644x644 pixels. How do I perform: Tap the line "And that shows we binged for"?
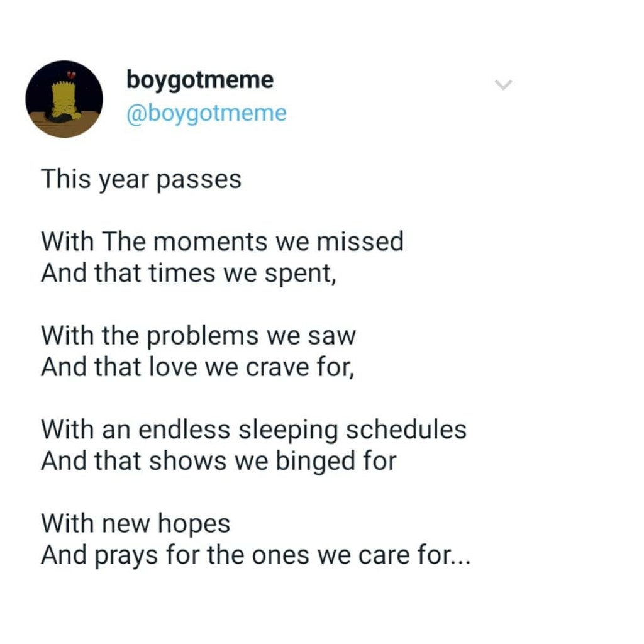218,461
